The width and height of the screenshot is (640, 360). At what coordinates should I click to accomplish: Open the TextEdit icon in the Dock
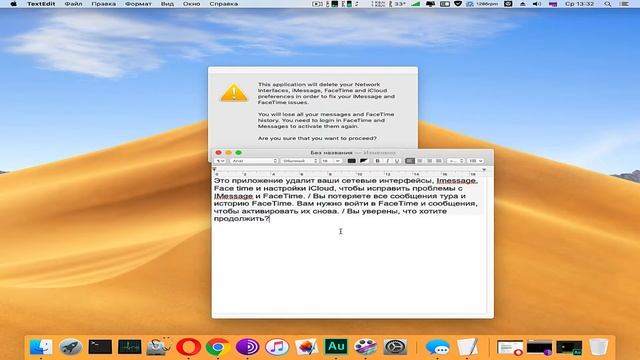pos(467,347)
